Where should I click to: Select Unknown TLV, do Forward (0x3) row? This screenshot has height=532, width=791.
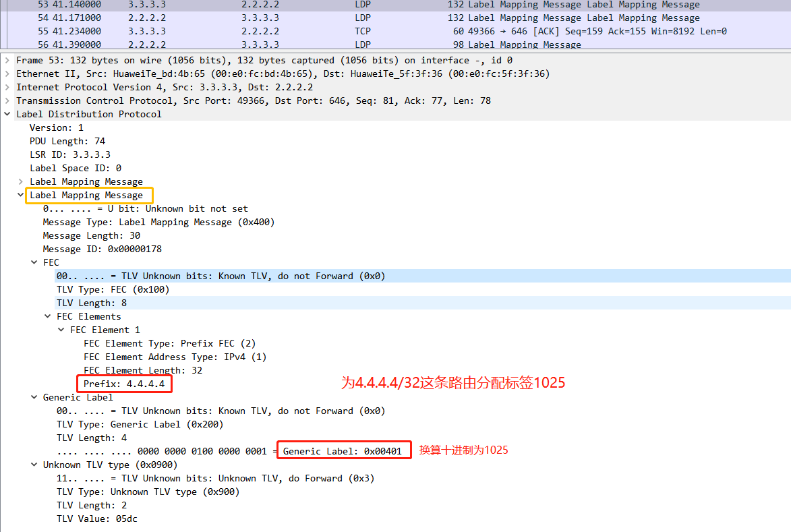215,478
